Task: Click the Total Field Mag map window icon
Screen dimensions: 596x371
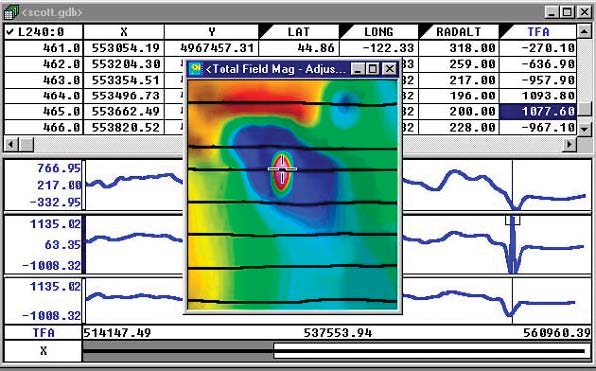Action: [196, 69]
